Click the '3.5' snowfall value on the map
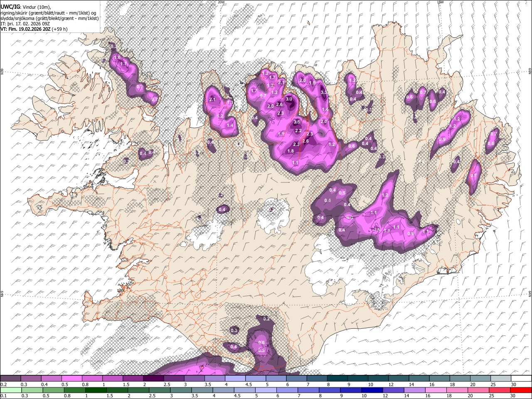The width and height of the screenshot is (532, 399). [297, 122]
